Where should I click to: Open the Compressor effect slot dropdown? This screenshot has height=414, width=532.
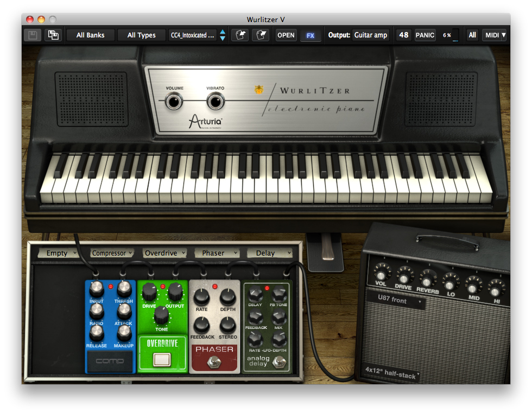112,253
